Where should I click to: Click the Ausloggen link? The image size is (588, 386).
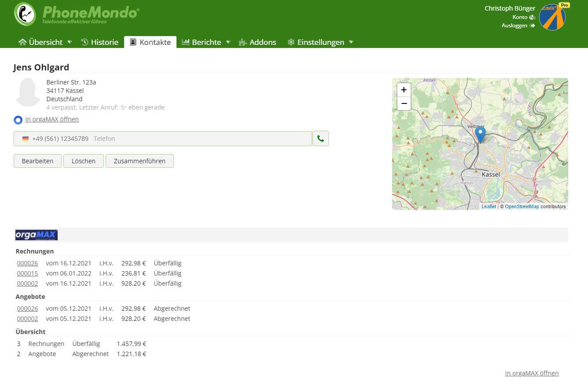pyautogui.click(x=514, y=26)
